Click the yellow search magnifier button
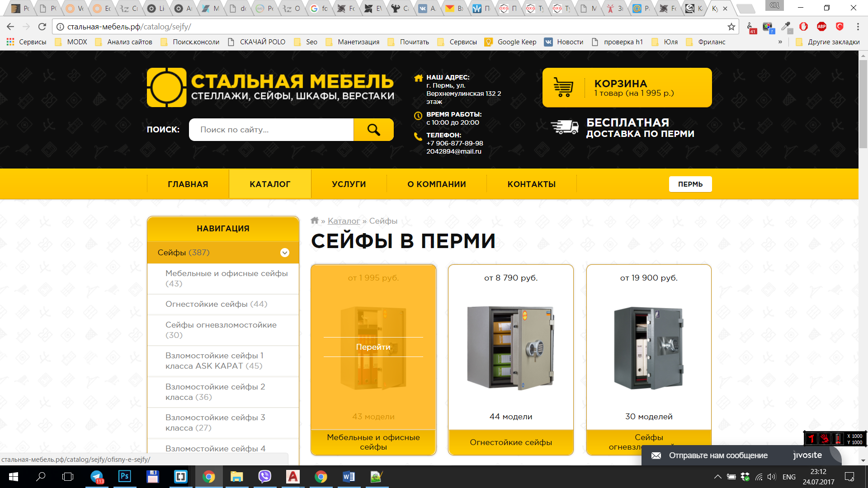The width and height of the screenshot is (868, 488). click(373, 130)
